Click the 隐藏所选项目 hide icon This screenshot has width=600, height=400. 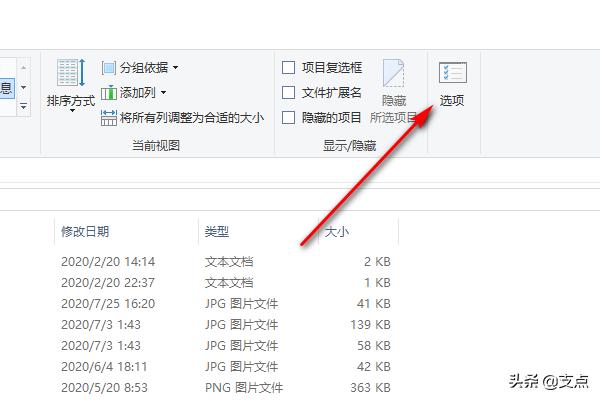click(x=394, y=73)
